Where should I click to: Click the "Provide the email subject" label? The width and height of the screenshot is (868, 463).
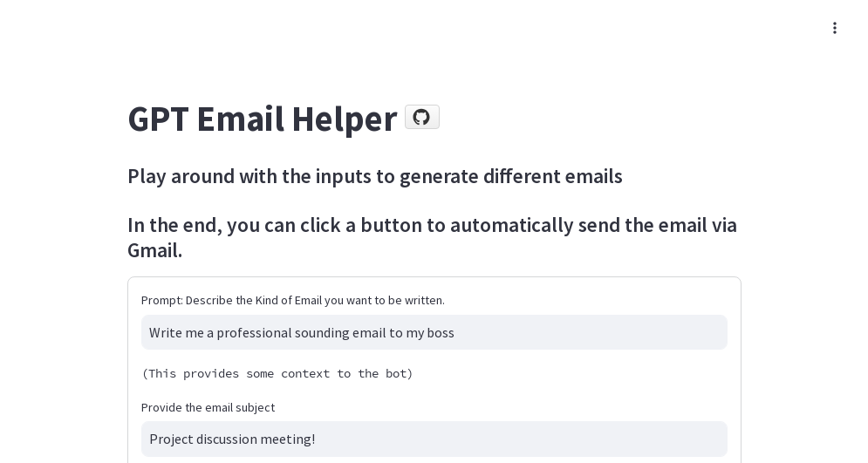click(208, 407)
